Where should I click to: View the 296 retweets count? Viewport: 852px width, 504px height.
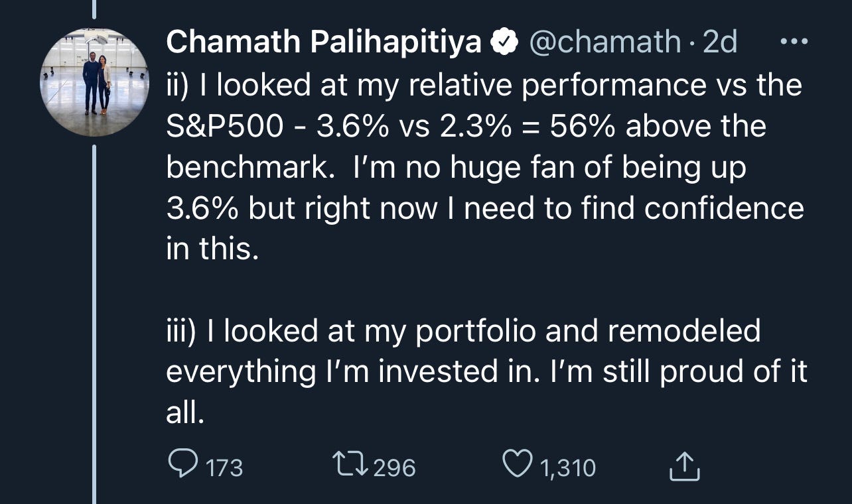point(394,468)
